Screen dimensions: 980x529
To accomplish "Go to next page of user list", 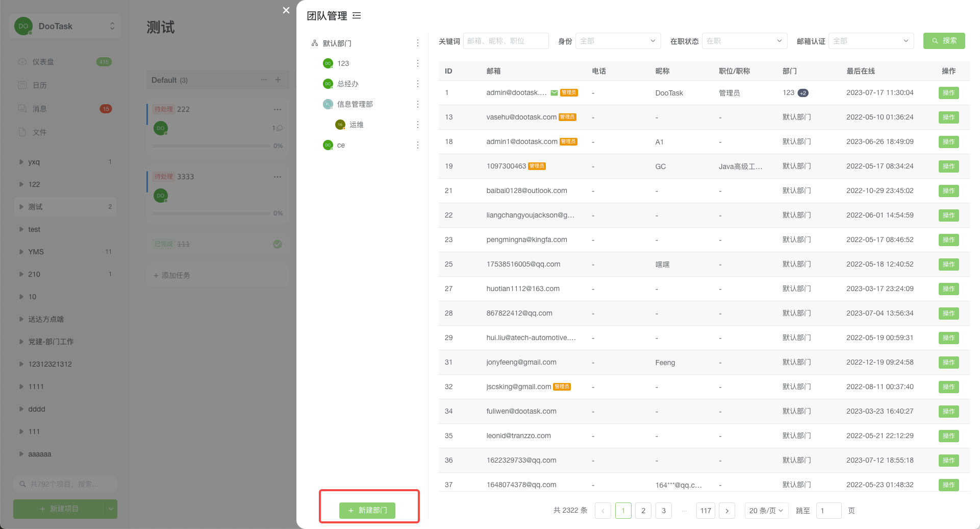I will (727, 511).
